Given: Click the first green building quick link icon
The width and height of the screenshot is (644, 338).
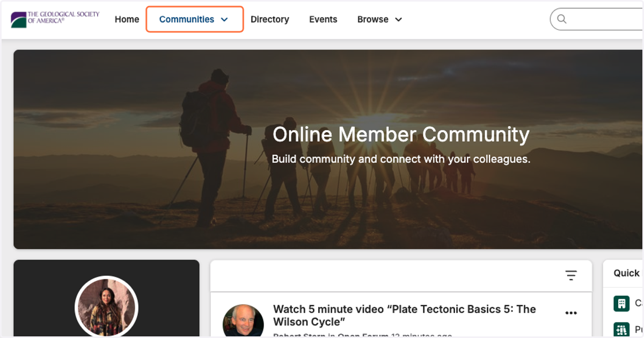Looking at the screenshot, I should click(x=621, y=304).
